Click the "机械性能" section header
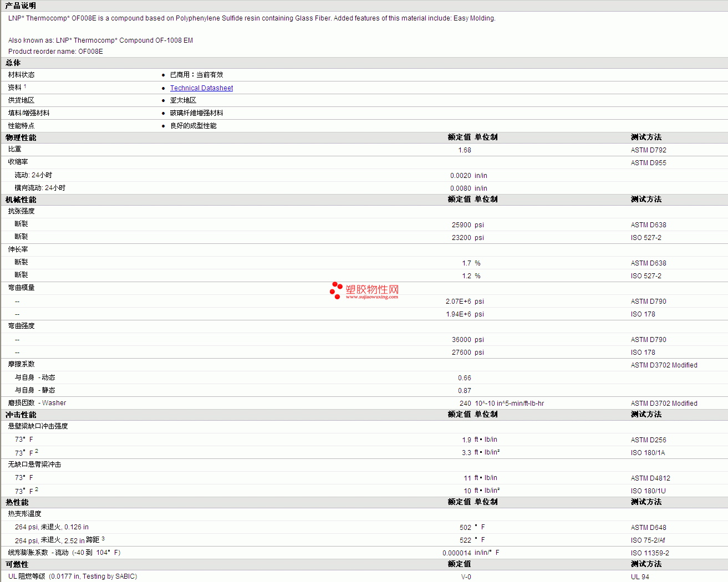Screen dimensions: 728x582 click(21, 200)
